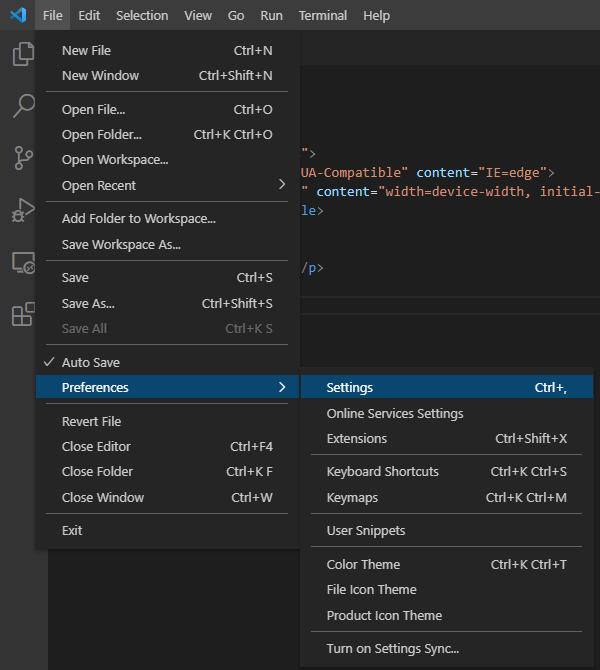This screenshot has width=600, height=670.
Task: Open the Edit menu
Action: coord(89,15)
